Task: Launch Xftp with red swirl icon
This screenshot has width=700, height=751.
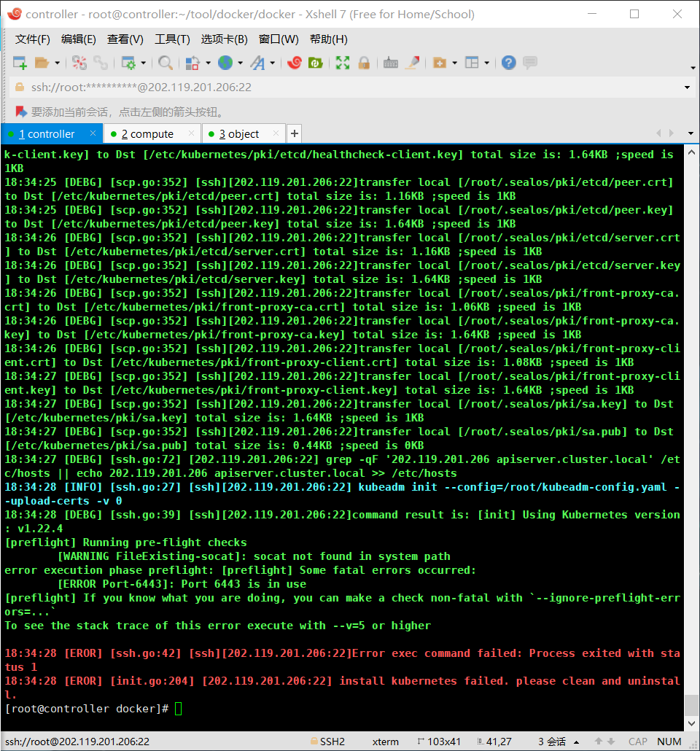Action: (294, 63)
